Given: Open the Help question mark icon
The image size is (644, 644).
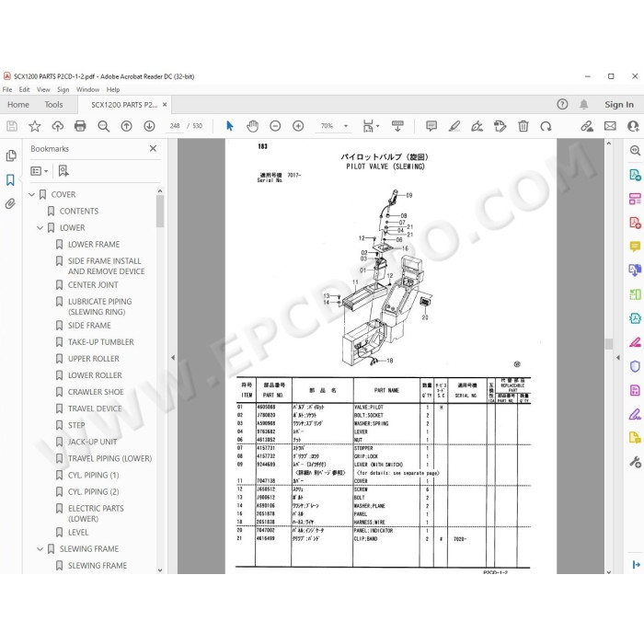Looking at the screenshot, I should click(x=562, y=104).
